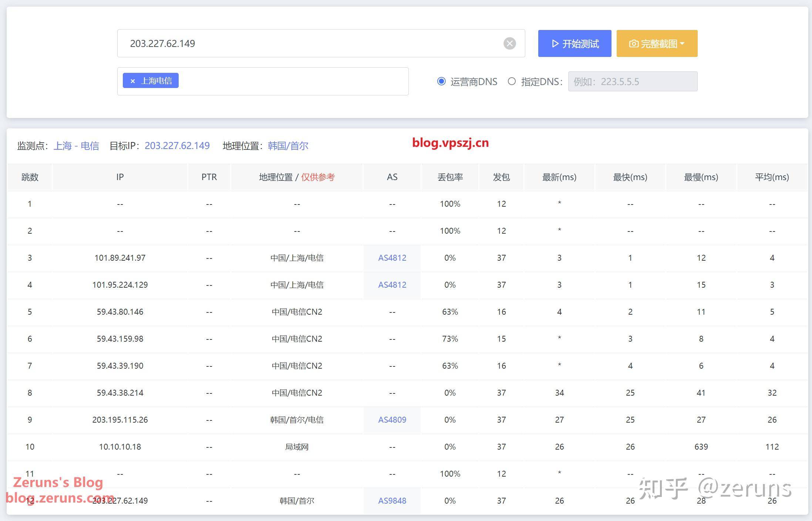812x521 pixels.
Task: Click the 73% packet loss cell
Action: click(x=450, y=339)
